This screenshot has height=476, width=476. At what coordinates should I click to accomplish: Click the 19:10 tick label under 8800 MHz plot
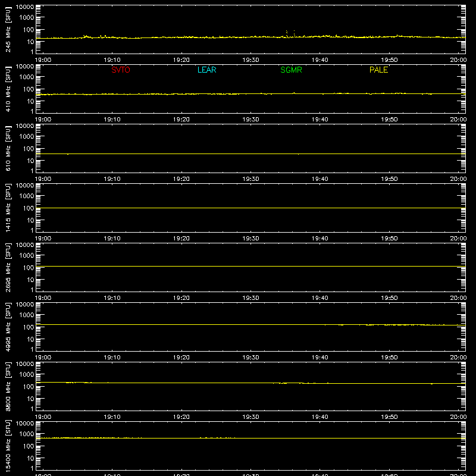click(112, 417)
